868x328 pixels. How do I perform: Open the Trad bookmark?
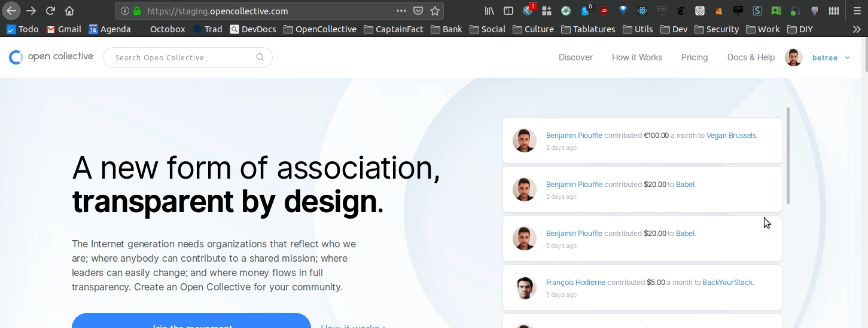click(208, 29)
